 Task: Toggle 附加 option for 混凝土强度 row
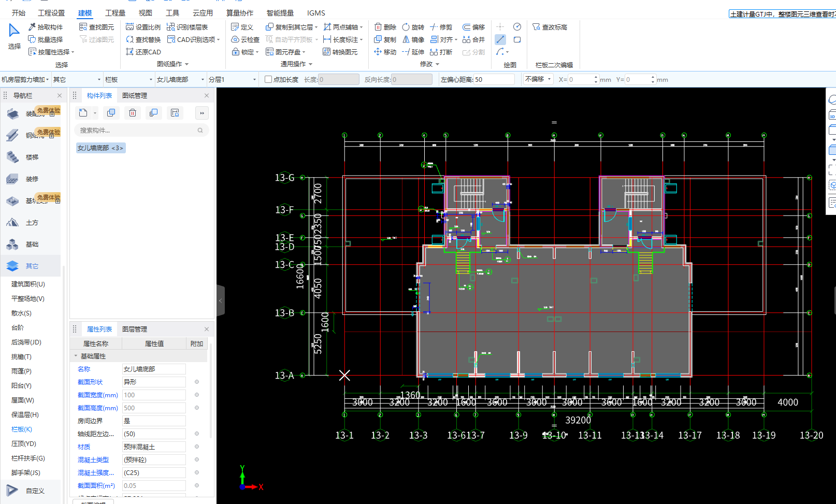(x=197, y=472)
